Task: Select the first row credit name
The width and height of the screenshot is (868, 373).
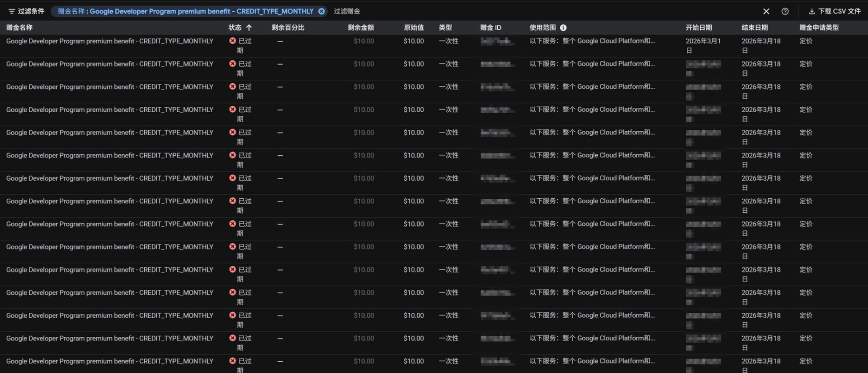Action: [x=110, y=41]
